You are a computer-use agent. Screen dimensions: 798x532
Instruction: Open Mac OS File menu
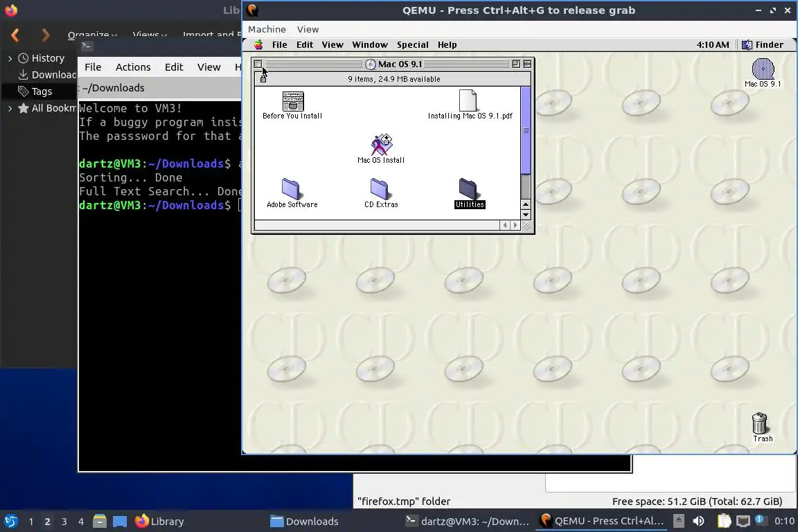(x=279, y=45)
